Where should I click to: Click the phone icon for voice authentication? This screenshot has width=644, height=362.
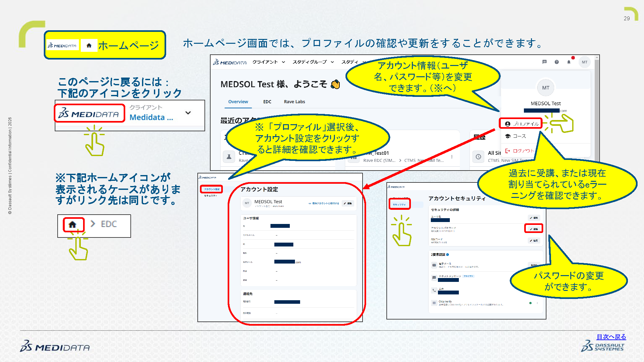(x=434, y=290)
